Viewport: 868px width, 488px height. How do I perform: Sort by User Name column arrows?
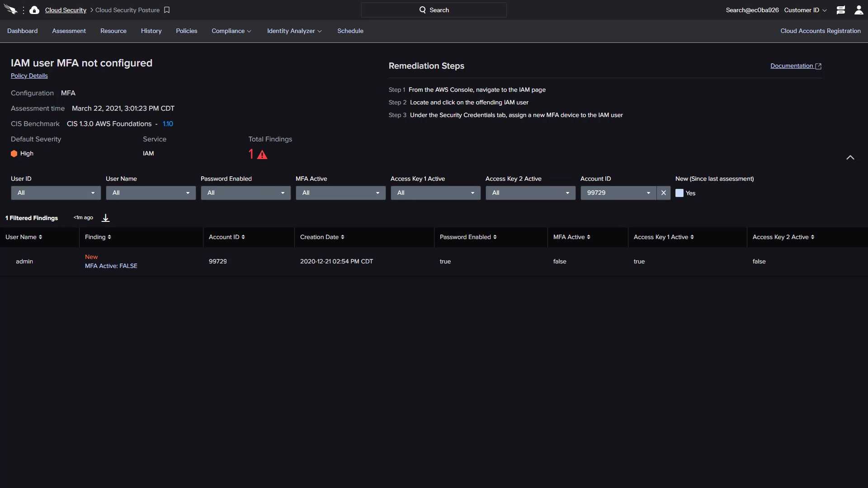pyautogui.click(x=40, y=237)
